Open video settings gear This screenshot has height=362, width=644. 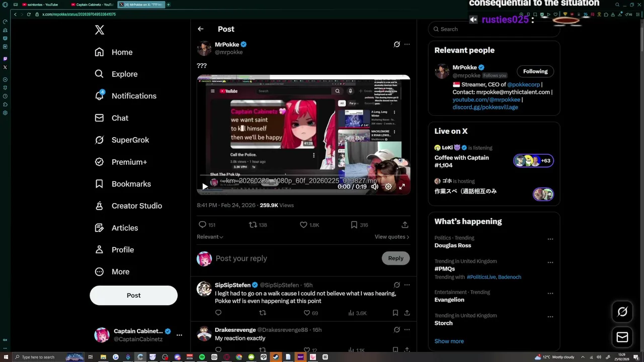[388, 187]
